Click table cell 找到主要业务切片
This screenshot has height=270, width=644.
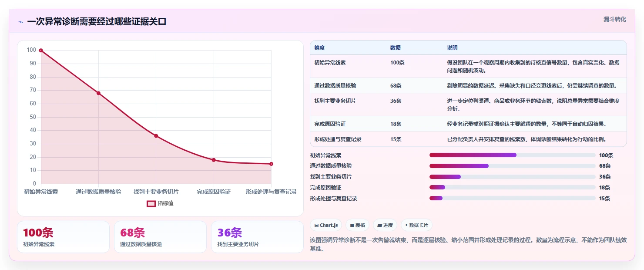[335, 101]
